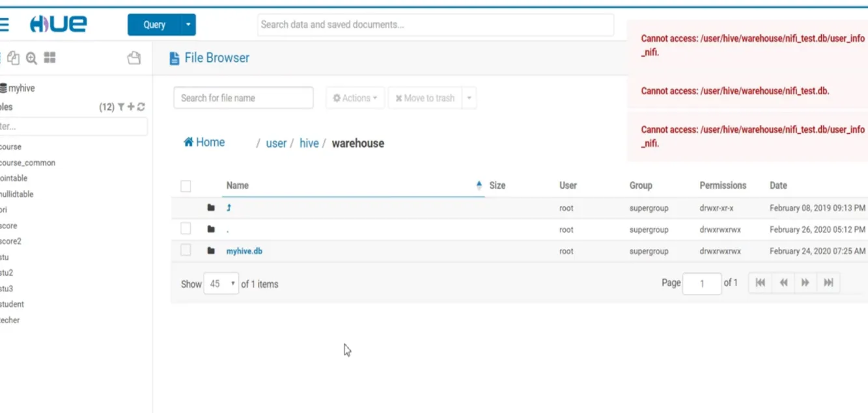868x413 pixels.
Task: Navigate to the user breadcrumb
Action: tap(276, 143)
